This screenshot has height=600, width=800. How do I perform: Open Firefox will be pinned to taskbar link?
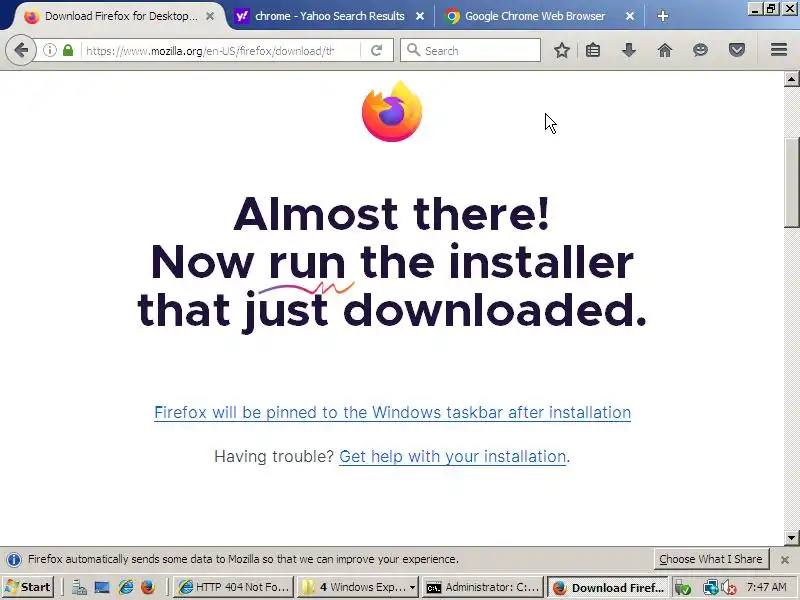click(x=392, y=412)
